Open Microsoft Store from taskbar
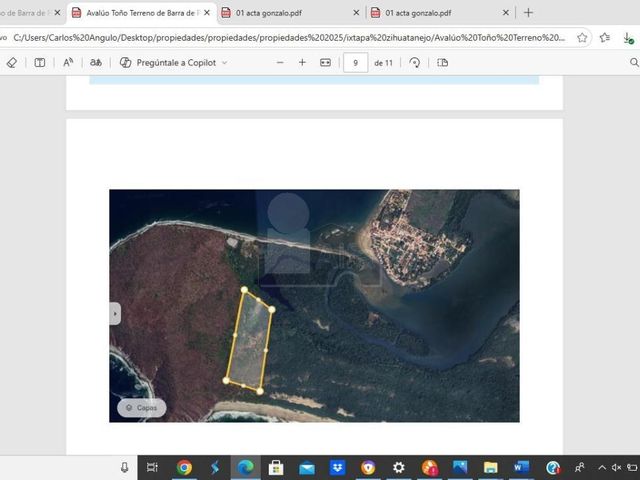640x480 pixels. (x=276, y=467)
